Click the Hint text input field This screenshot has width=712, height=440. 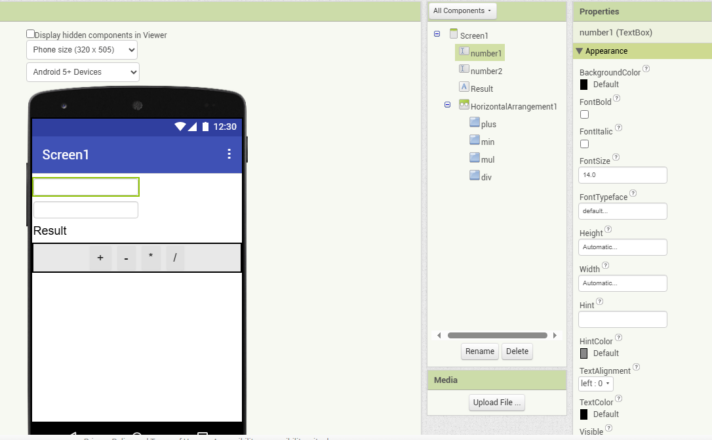[x=622, y=319]
